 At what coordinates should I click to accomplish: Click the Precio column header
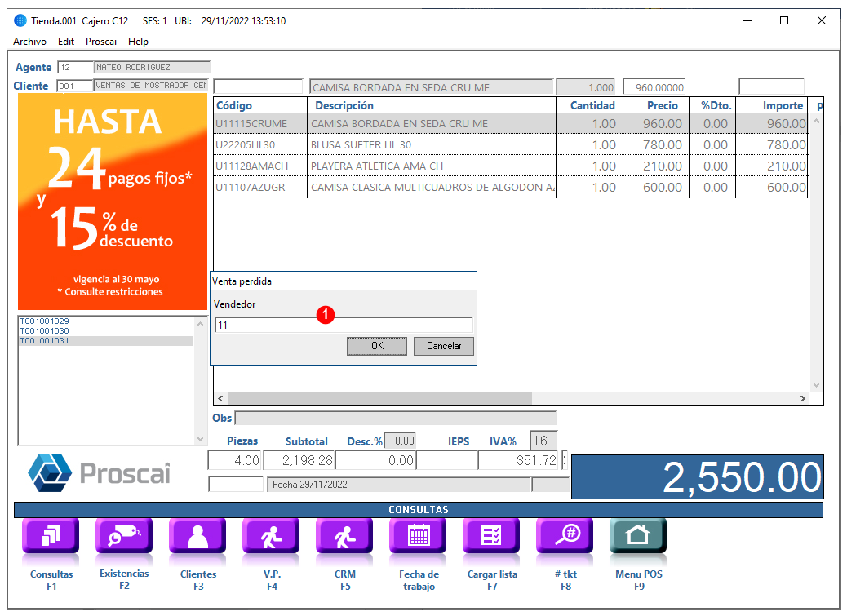(654, 105)
